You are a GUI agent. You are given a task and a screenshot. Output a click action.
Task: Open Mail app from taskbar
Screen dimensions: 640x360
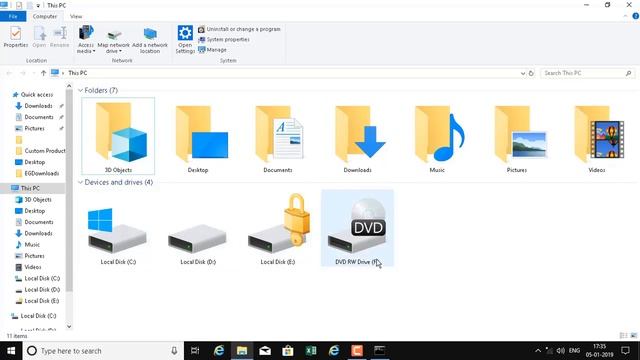265,351
